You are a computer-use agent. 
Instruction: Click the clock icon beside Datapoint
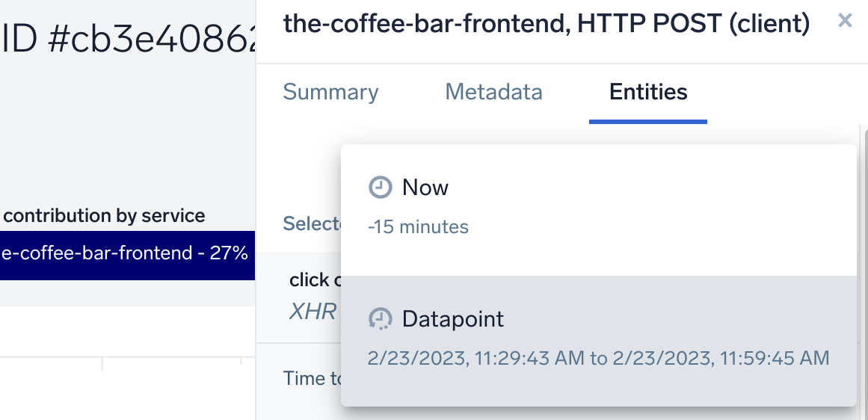(381, 319)
